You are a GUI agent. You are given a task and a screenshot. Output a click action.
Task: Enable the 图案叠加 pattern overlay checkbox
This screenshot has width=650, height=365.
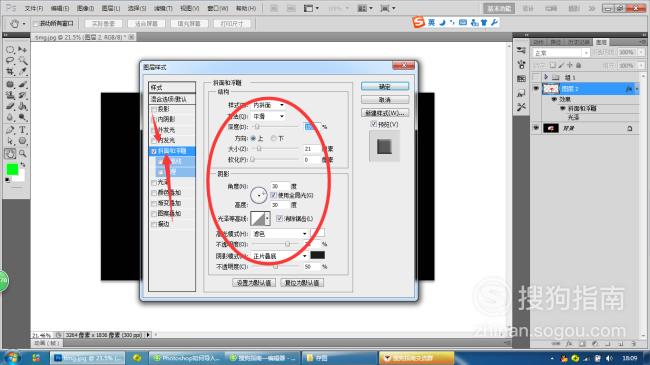coord(154,214)
